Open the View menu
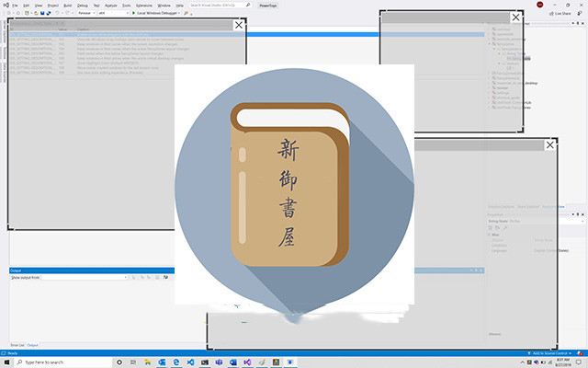588x368 pixels. 39,6
